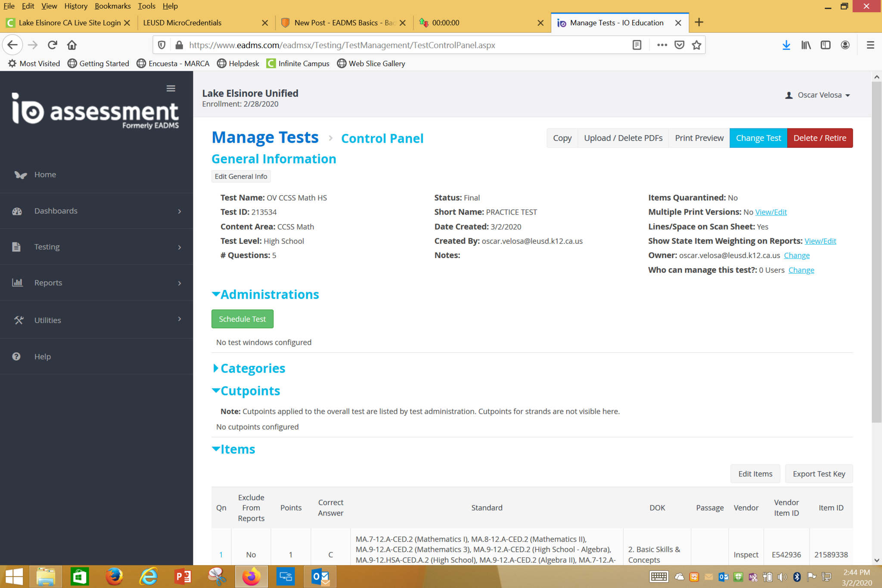Open Firefox downloads arrow icon

point(786,45)
